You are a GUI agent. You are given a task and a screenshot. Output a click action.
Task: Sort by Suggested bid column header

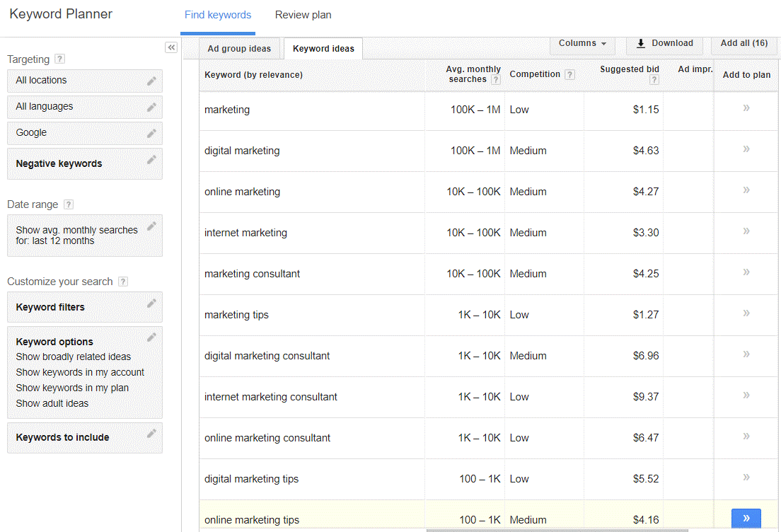click(630, 69)
